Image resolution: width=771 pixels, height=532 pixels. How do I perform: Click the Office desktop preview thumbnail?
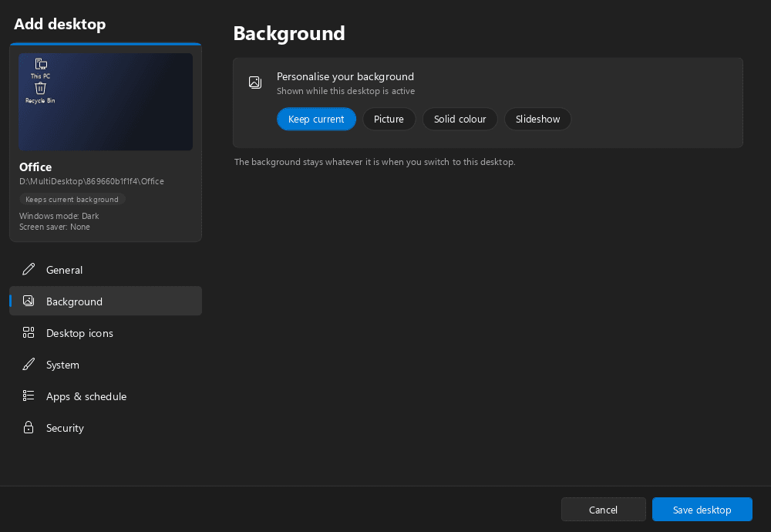coord(106,102)
